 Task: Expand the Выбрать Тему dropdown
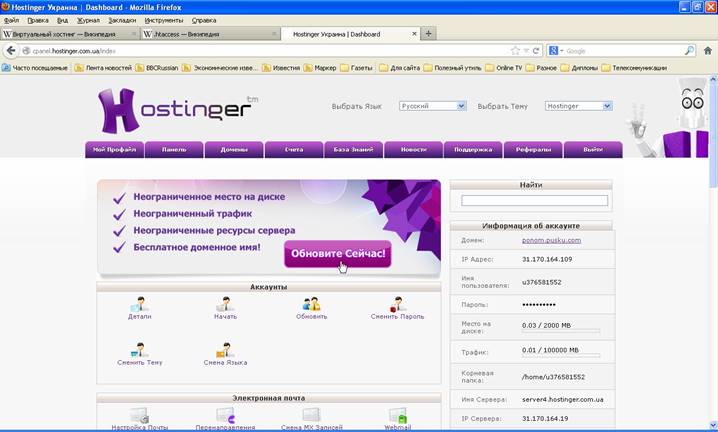click(577, 105)
